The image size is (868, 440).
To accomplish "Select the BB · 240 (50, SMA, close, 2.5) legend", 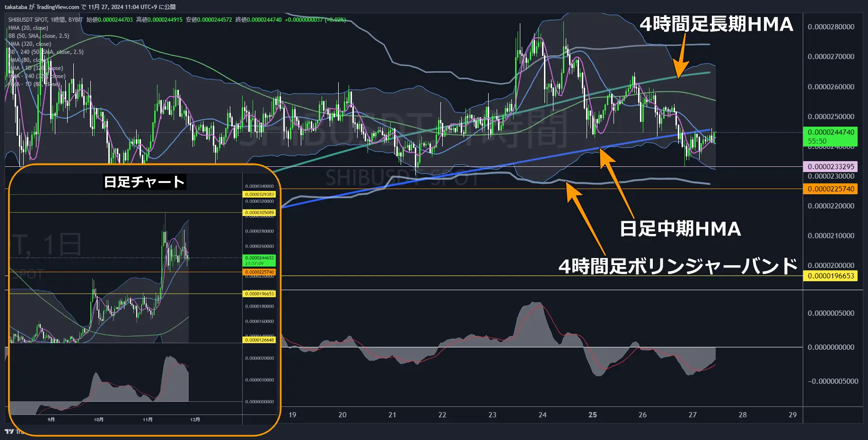I will pos(46,52).
